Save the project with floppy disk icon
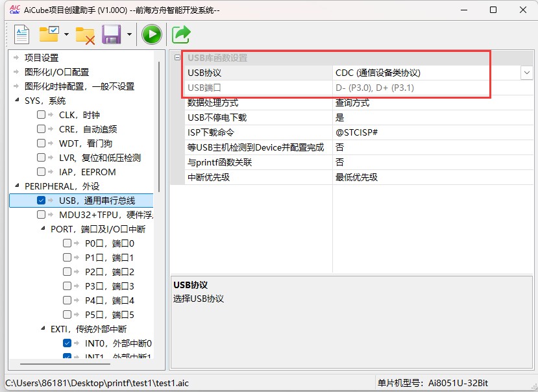The width and height of the screenshot is (538, 392). click(111, 34)
